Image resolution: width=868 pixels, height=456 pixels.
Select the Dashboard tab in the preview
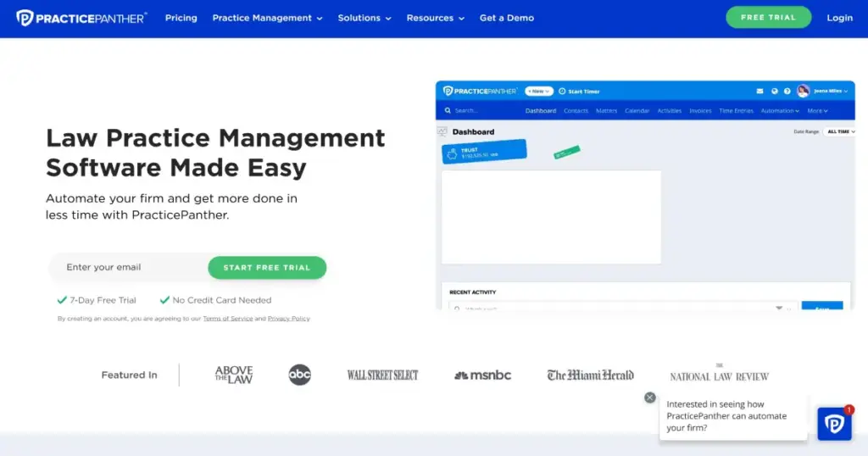[540, 111]
